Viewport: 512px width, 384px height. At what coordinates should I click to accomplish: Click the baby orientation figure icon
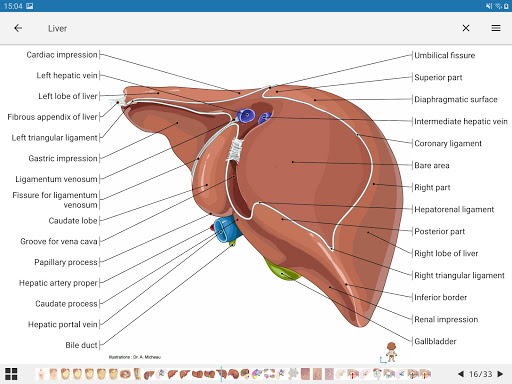391,352
